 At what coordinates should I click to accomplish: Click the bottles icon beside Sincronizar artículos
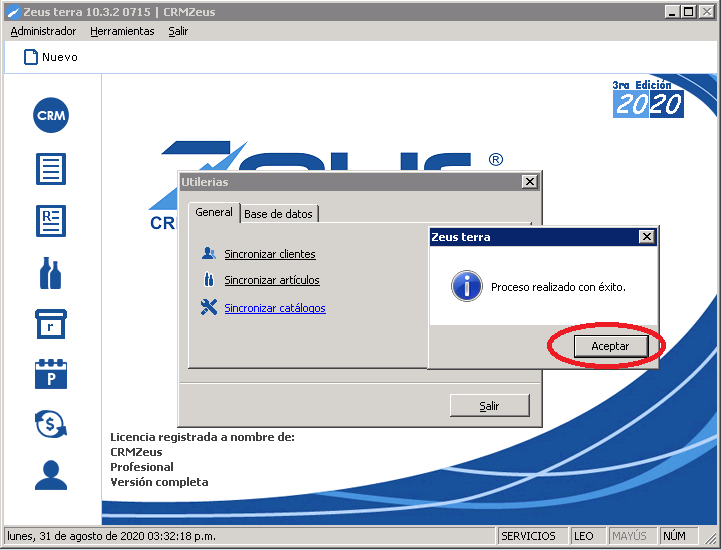coord(209,279)
